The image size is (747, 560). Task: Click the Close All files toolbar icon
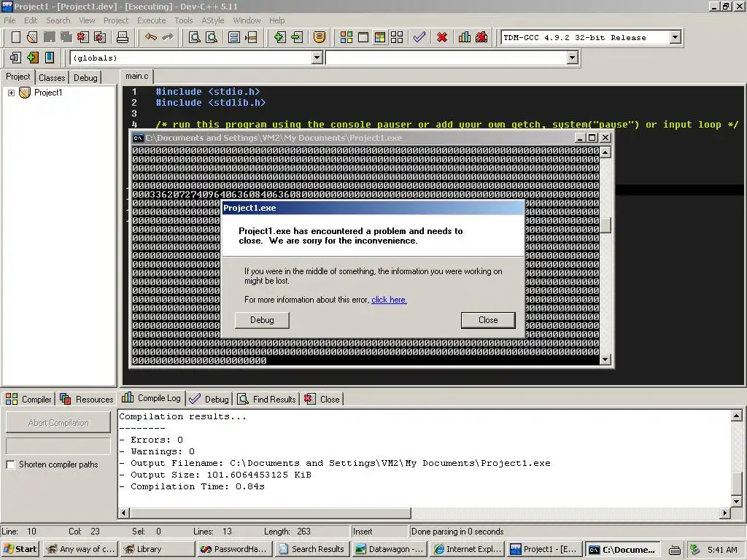click(100, 37)
